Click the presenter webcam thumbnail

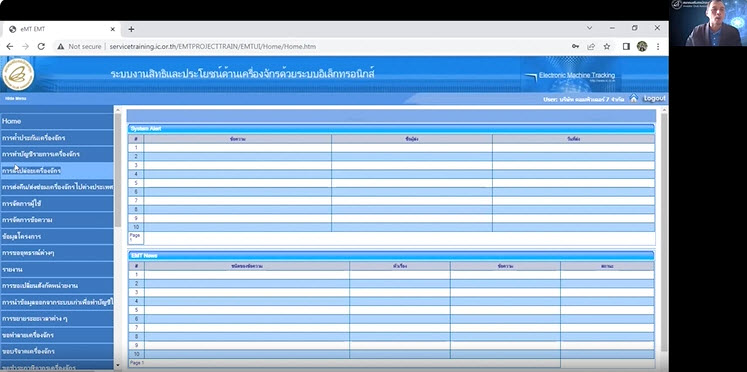[708, 23]
